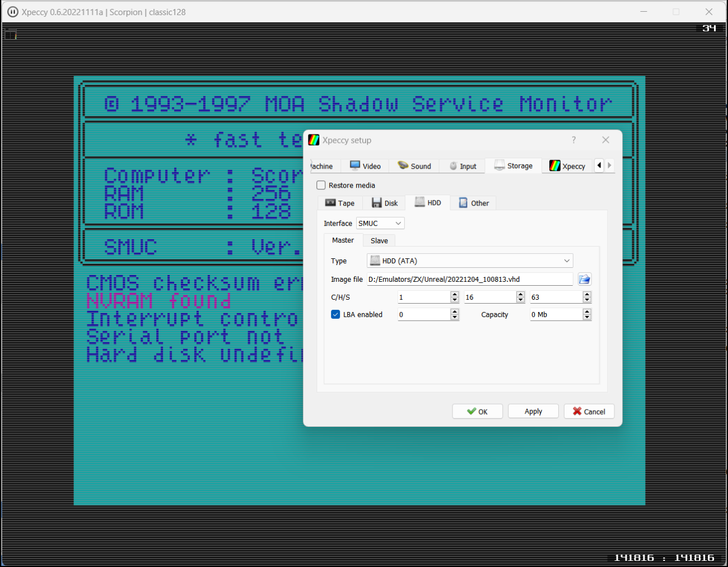Click the Xpeccy setup help question mark
The height and width of the screenshot is (567, 728).
(573, 140)
